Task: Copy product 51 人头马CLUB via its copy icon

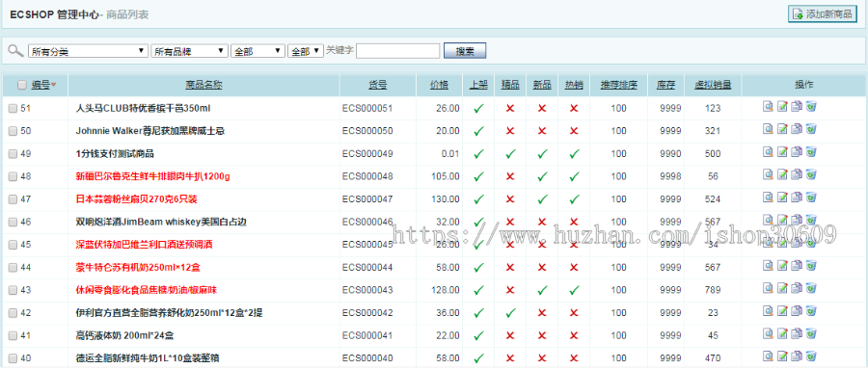Action: pos(797,106)
